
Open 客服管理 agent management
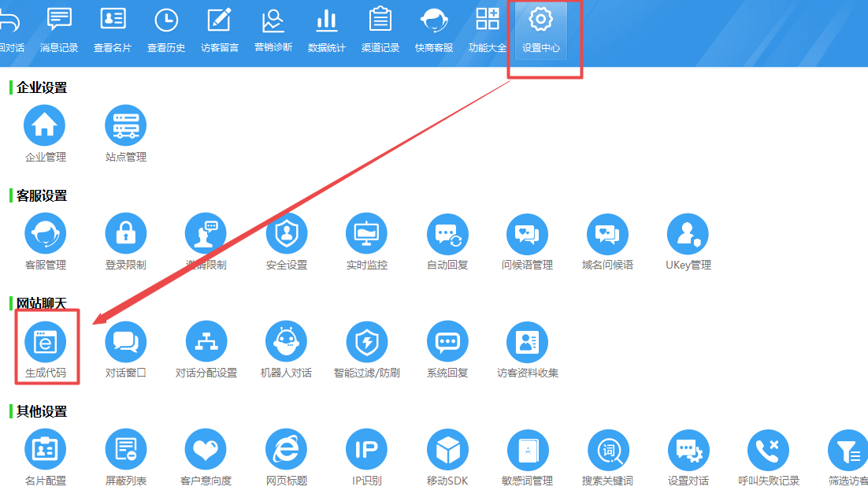pyautogui.click(x=45, y=234)
